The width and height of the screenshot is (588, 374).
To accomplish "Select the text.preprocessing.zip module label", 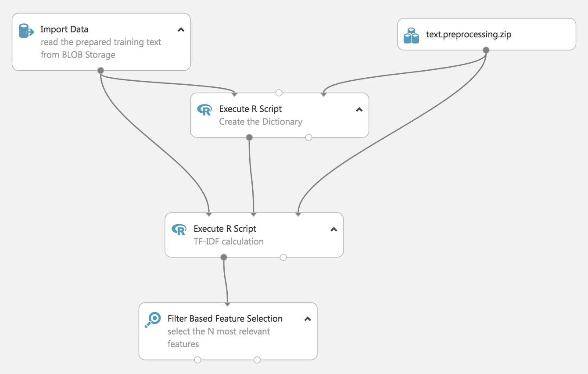I will click(469, 35).
